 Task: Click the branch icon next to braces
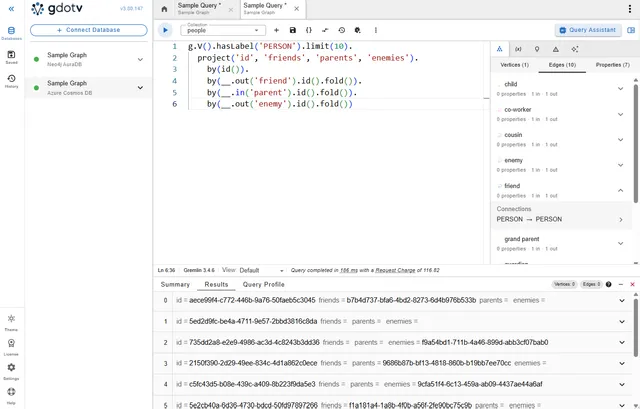coord(325,30)
